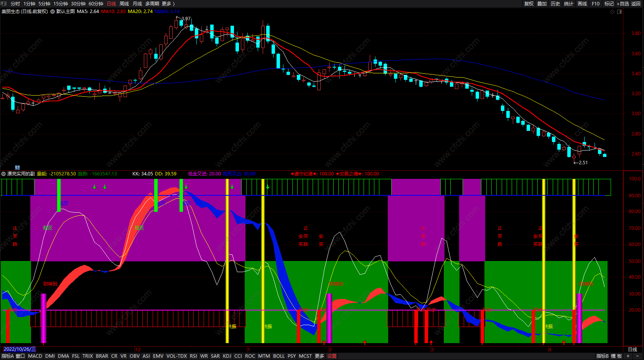Select the 日线 daily period
Viewport: 644px width, 360px height.
111,3
